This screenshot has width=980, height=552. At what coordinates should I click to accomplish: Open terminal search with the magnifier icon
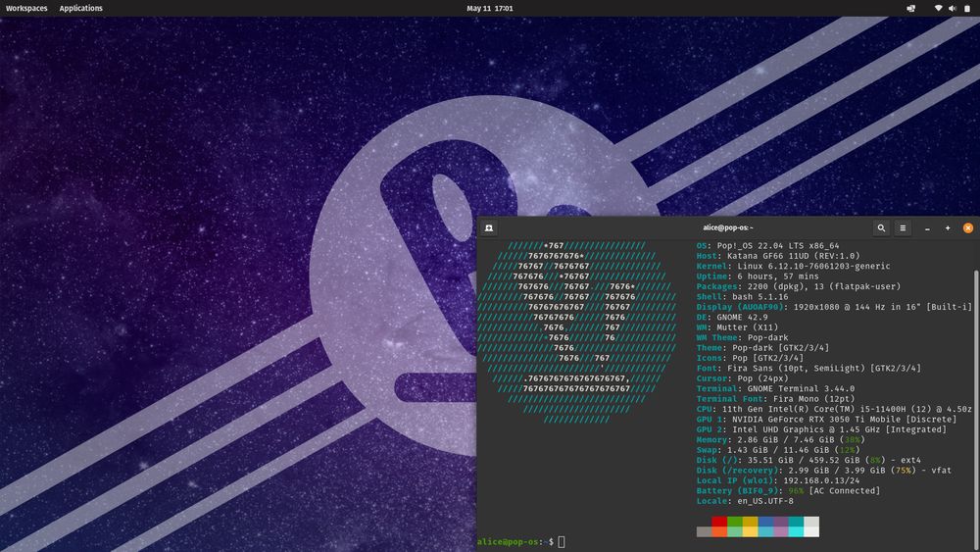click(881, 228)
